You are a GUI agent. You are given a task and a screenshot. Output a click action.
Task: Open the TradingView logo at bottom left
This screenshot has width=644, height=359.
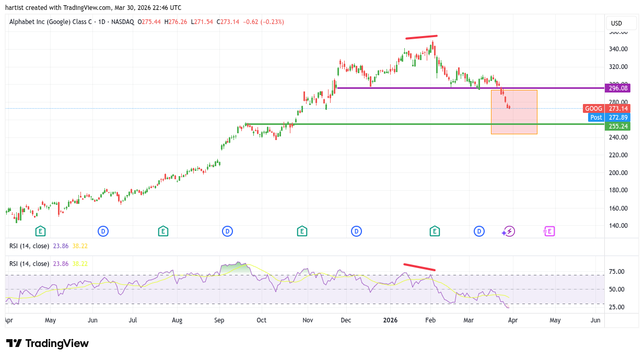pos(48,343)
